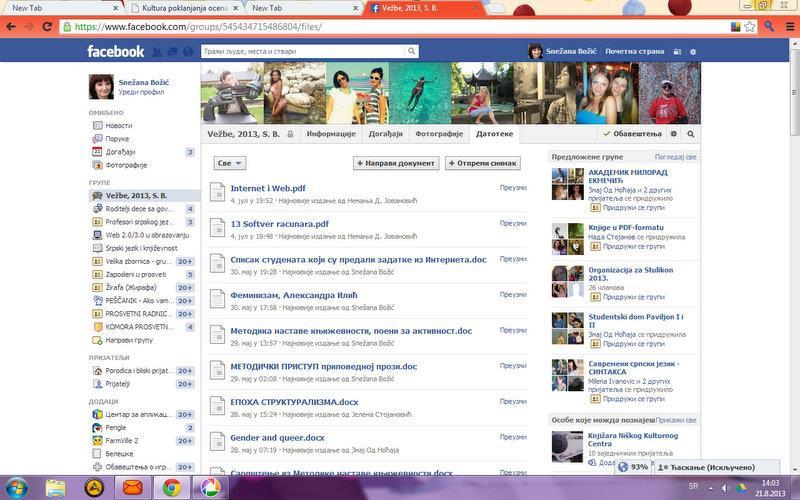
Task: Open the Chrome menu icon
Action: tap(789, 27)
